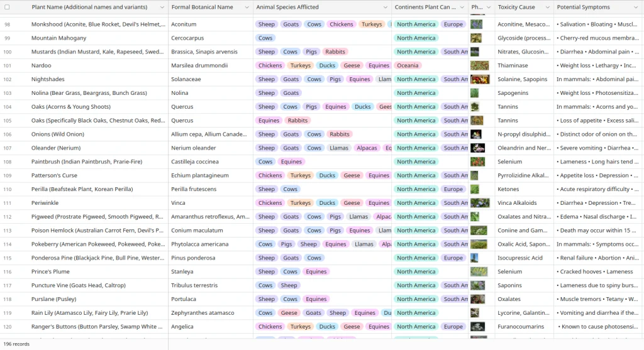Viewport: 644px width, 350px height.
Task: Open Pokeberry photo thumbnail
Action: click(479, 244)
